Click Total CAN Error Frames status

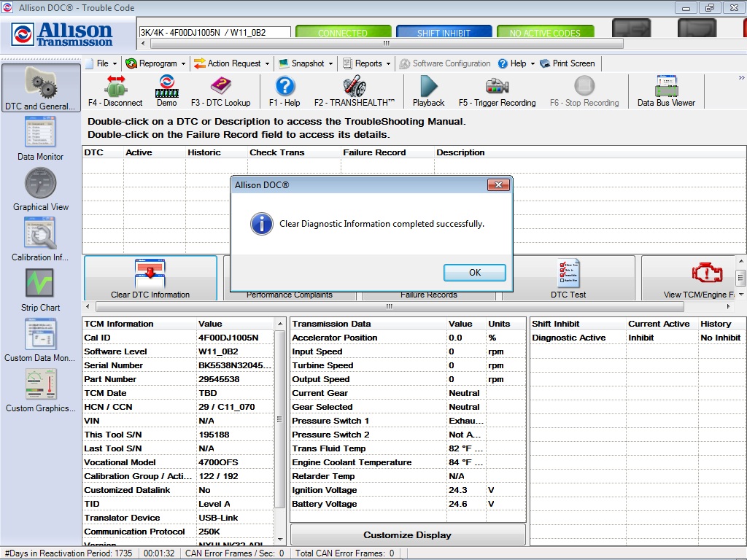(x=344, y=553)
